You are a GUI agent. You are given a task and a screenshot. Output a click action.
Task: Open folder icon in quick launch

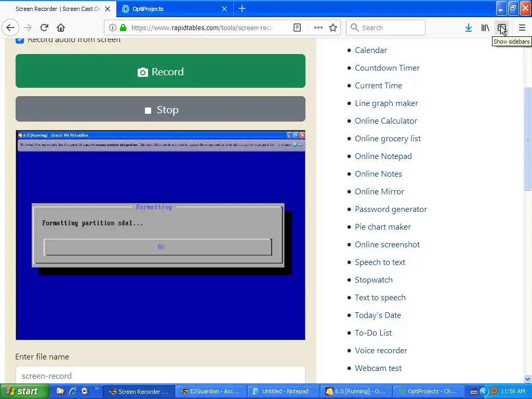60,391
